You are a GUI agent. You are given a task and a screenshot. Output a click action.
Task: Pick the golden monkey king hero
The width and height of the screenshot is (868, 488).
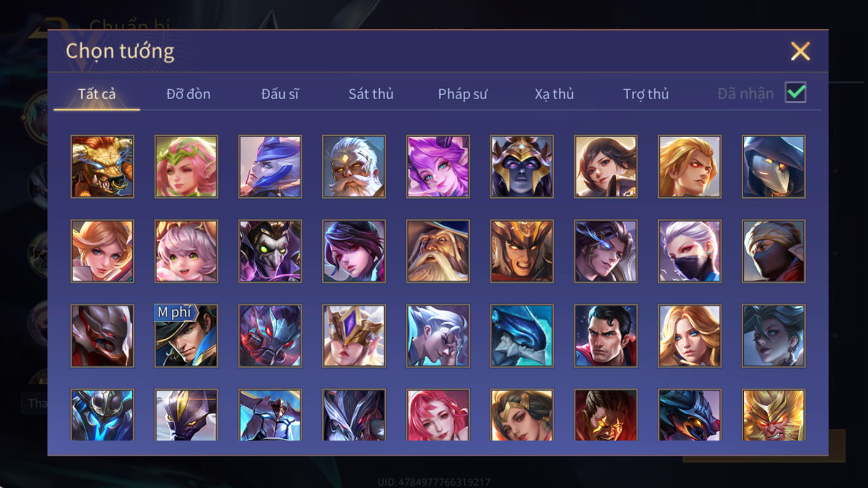pos(773,415)
